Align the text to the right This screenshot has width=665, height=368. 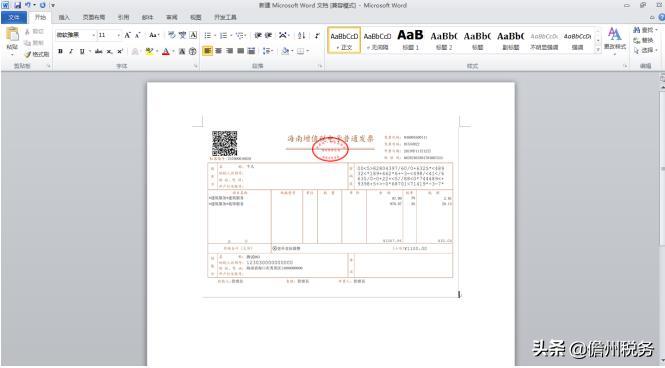tap(229, 51)
